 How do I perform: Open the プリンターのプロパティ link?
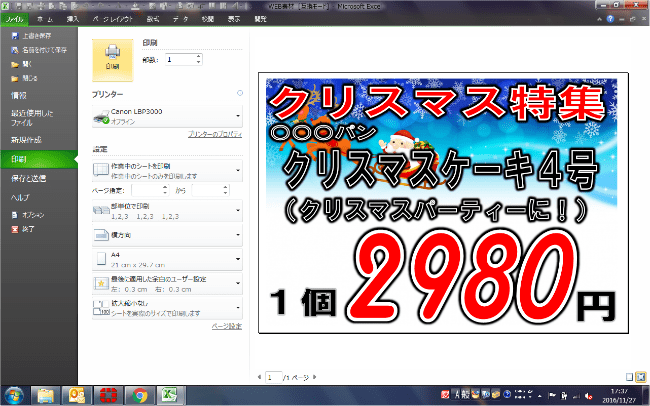point(215,134)
